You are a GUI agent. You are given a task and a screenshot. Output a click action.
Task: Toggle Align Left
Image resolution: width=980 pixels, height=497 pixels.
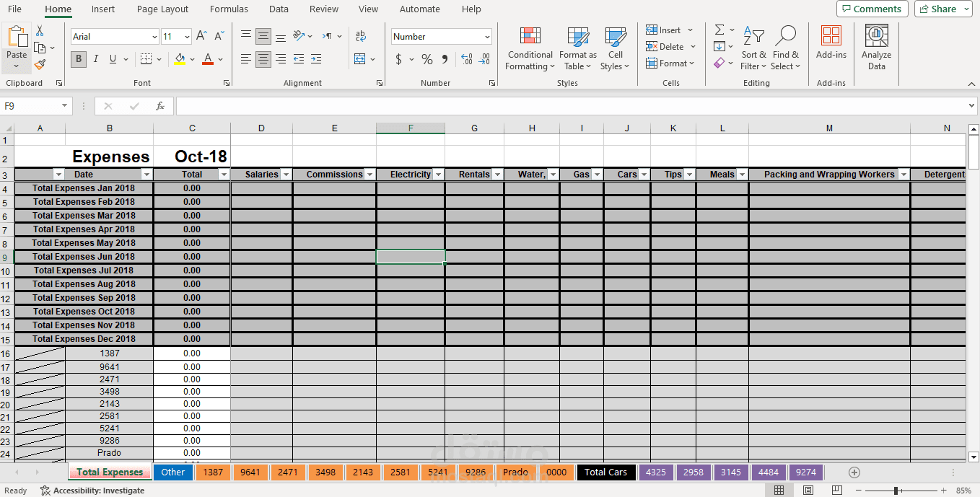(246, 59)
